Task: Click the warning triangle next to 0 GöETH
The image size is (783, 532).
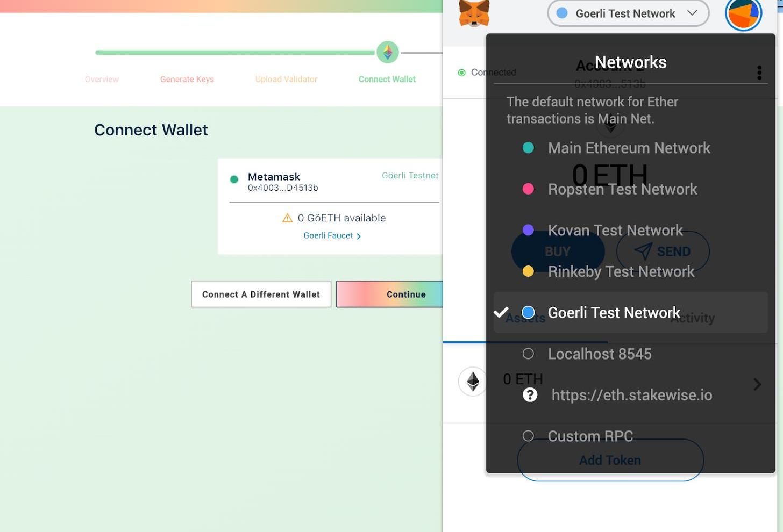Action: (287, 218)
